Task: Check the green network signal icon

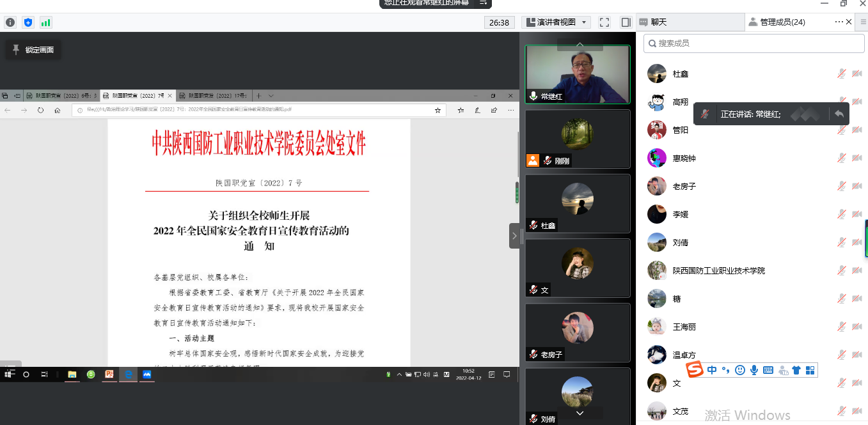Action: point(46,22)
